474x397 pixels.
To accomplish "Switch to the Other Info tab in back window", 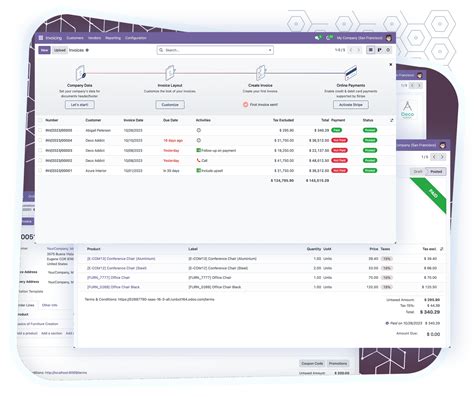I will click(x=50, y=305).
